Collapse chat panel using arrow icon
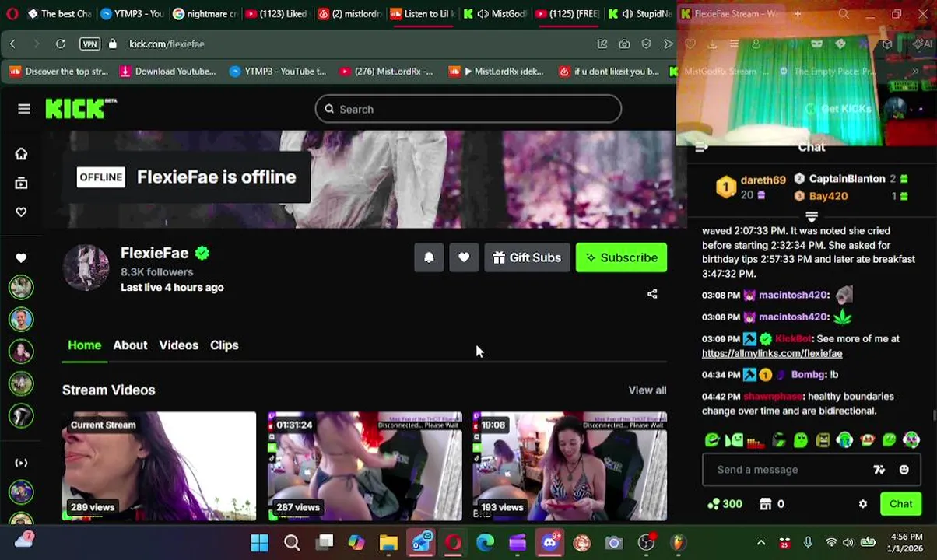Screen dimensions: 937x560 coord(700,147)
